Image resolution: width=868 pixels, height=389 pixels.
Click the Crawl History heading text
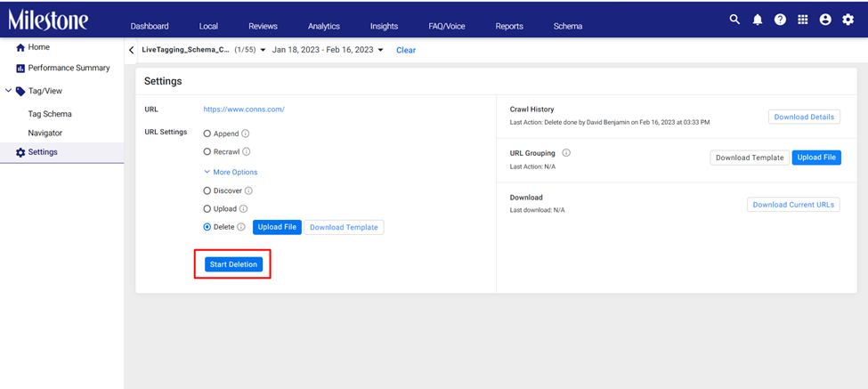pos(532,109)
